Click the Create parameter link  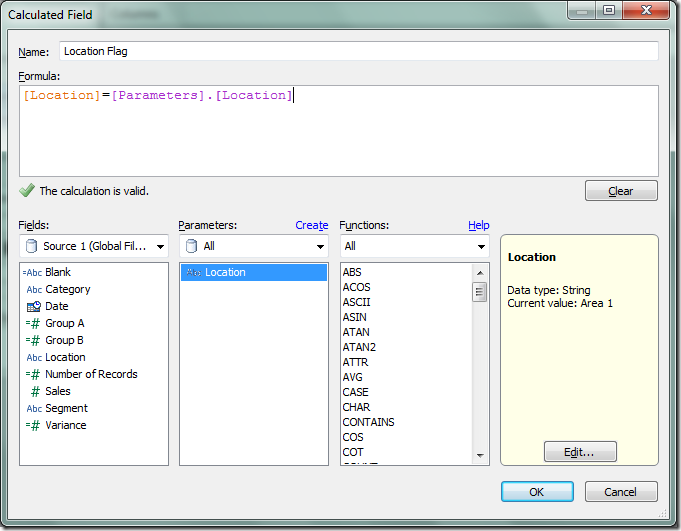coord(311,225)
